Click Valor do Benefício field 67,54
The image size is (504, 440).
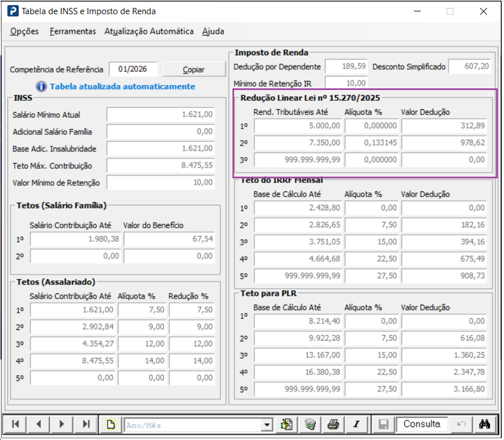pos(169,239)
